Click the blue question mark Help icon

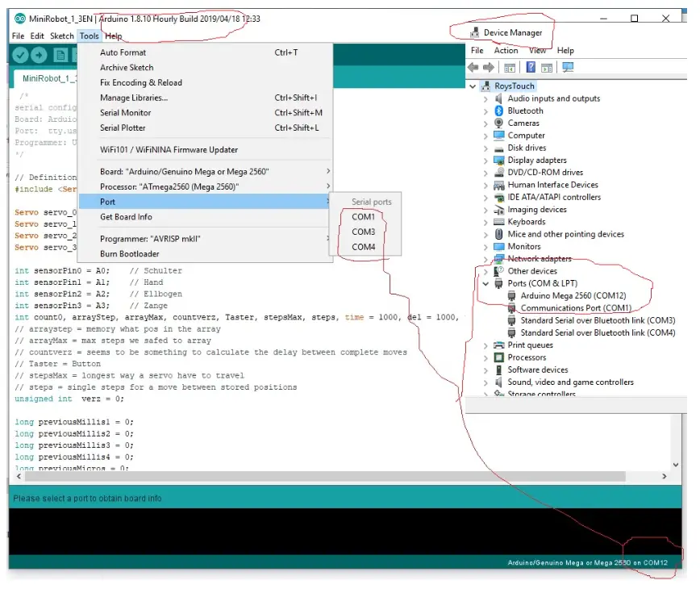531,68
